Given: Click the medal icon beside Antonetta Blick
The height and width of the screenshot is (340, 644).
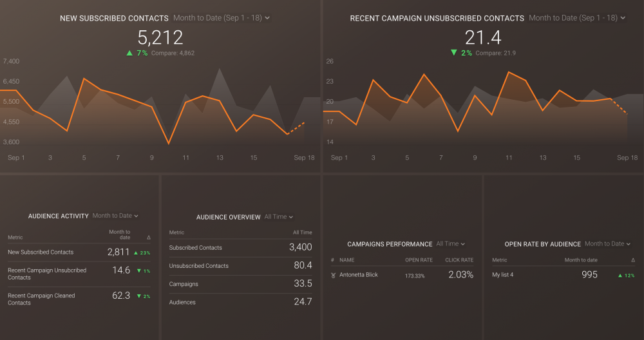Looking at the screenshot, I should coord(333,275).
